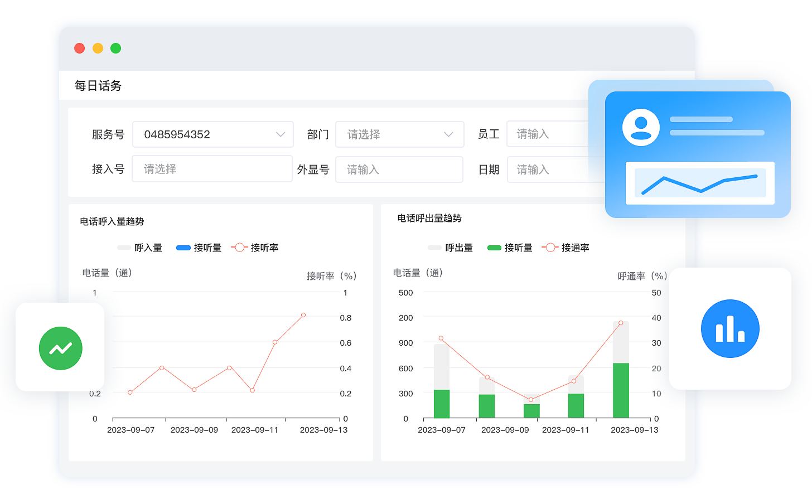Click the 2023-09-11 label on outbound chart
The height and width of the screenshot is (504, 812).
565,430
